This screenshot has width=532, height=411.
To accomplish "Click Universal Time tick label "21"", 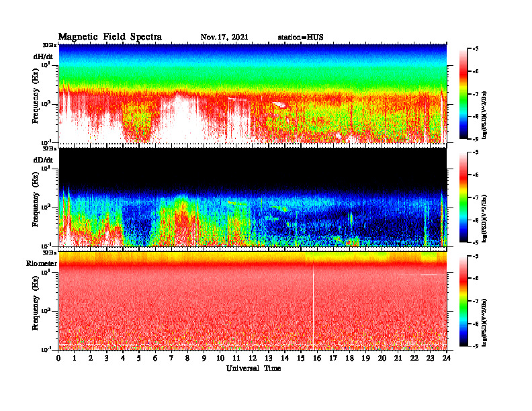I will pyautogui.click(x=398, y=359).
